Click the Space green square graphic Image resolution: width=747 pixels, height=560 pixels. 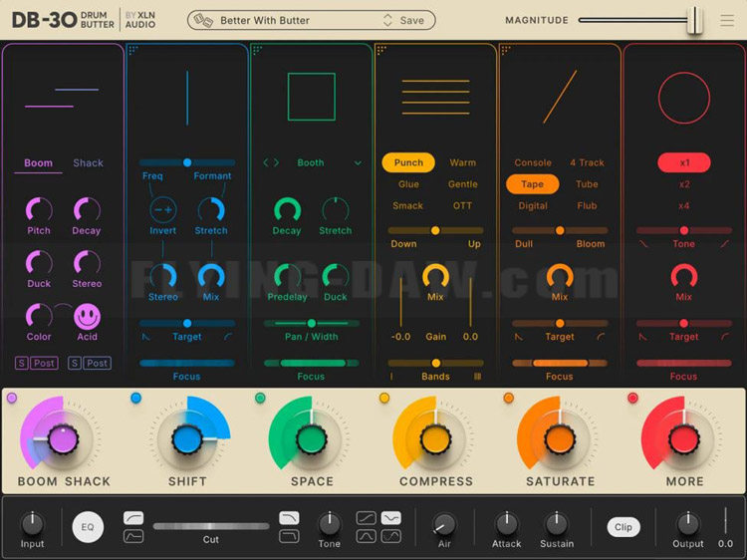pyautogui.click(x=312, y=97)
